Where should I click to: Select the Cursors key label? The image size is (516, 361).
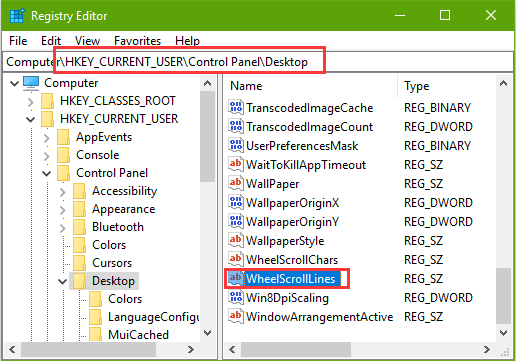pos(112,263)
